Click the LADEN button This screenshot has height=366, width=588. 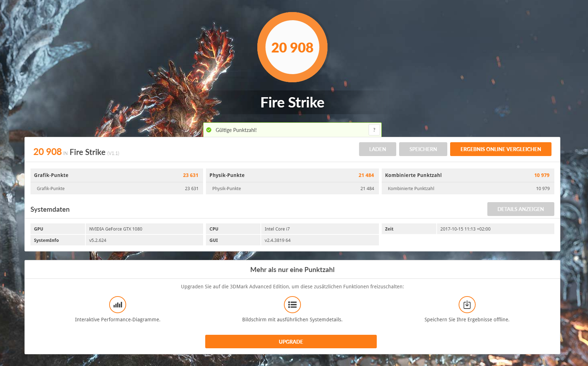pos(377,149)
